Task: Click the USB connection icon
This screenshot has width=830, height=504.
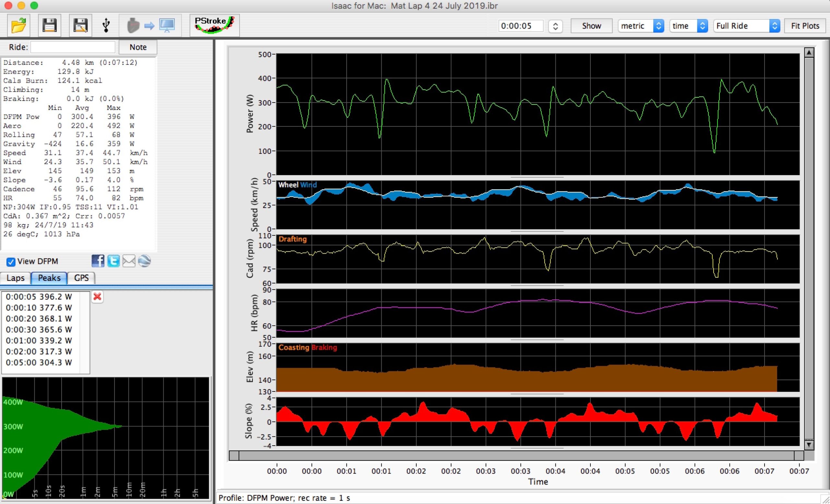Action: (106, 25)
